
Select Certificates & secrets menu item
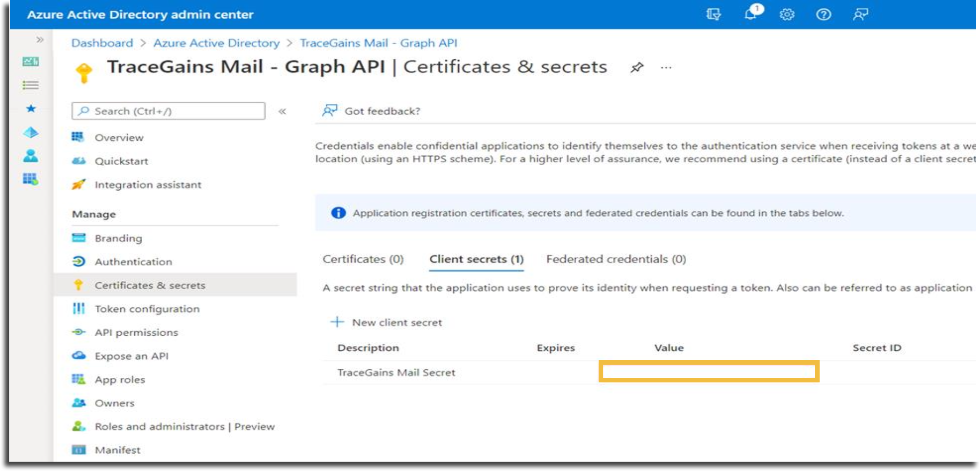175,285
